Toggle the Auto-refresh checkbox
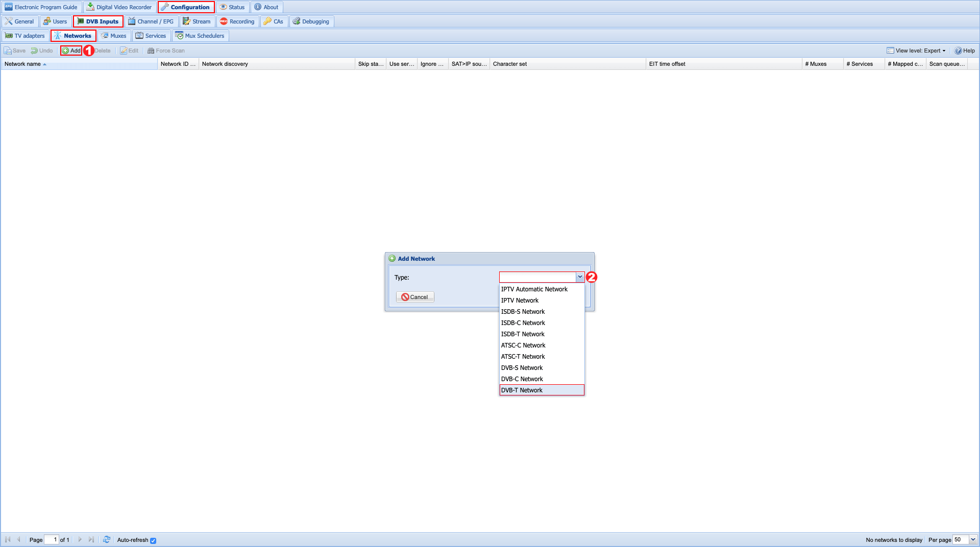 tap(153, 540)
